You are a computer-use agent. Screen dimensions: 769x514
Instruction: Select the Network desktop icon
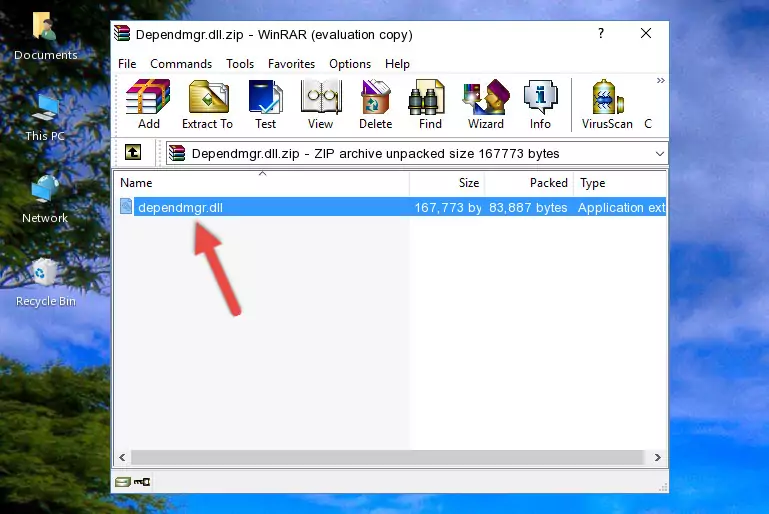click(45, 199)
